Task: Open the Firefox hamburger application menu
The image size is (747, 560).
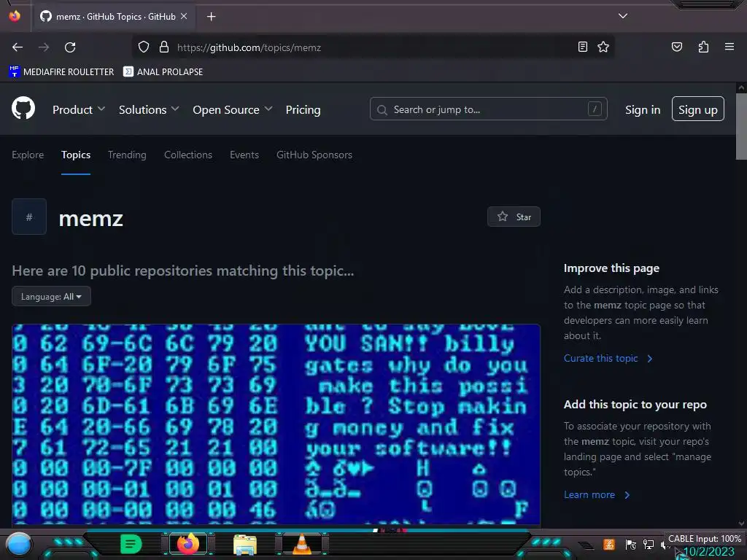Action: click(729, 47)
